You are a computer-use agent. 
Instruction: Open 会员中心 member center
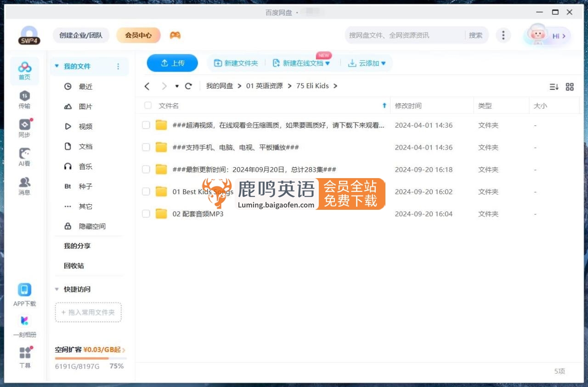[138, 35]
